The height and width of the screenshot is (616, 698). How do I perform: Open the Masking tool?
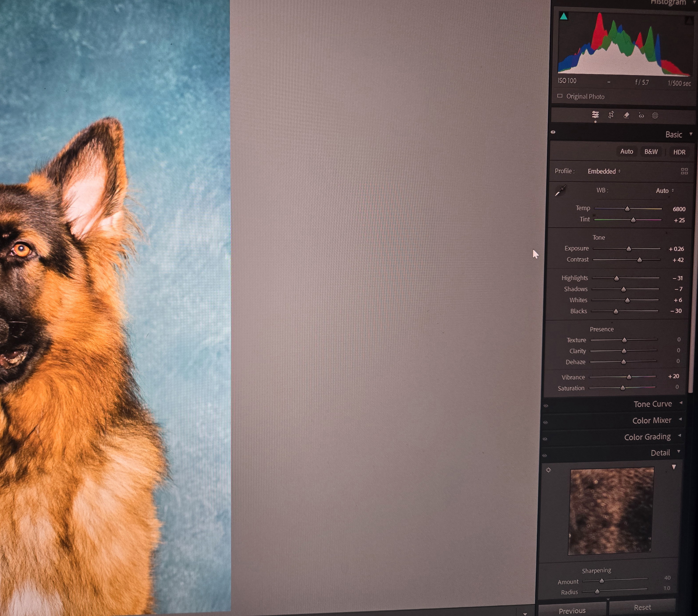pos(655,116)
